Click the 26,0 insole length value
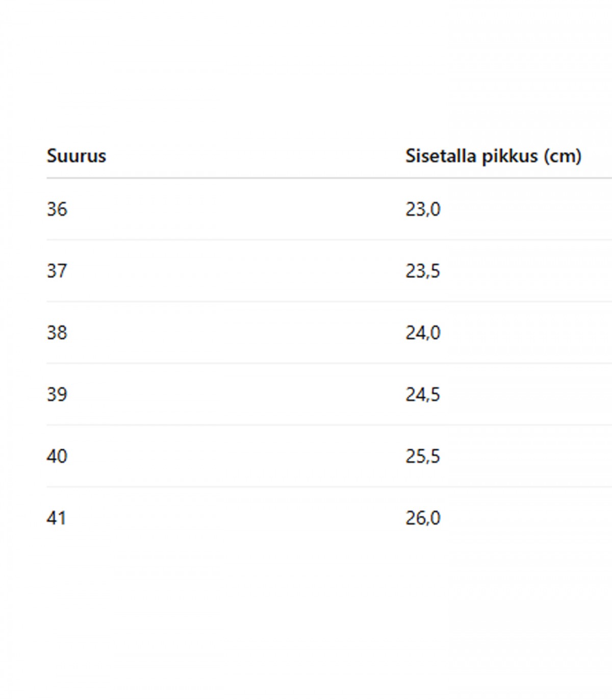This screenshot has height=700, width=612. 423,518
